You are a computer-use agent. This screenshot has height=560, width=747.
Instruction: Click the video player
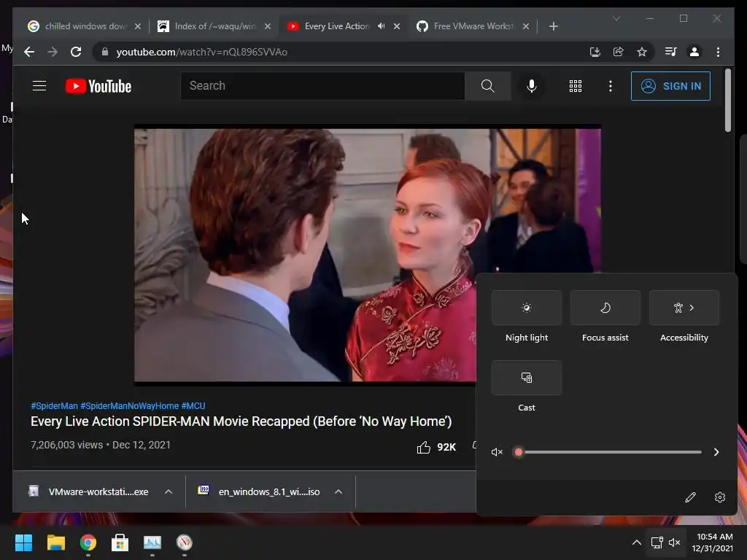[368, 254]
